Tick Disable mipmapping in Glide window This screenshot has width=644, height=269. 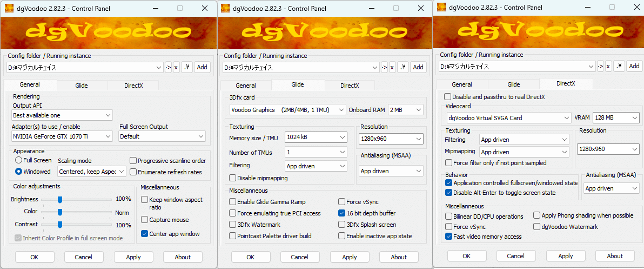tap(233, 178)
